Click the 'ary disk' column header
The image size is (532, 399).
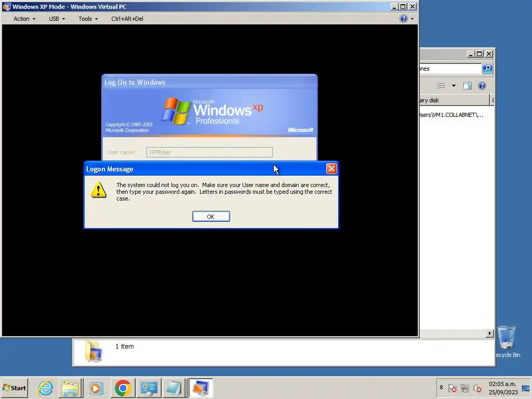pyautogui.click(x=455, y=100)
